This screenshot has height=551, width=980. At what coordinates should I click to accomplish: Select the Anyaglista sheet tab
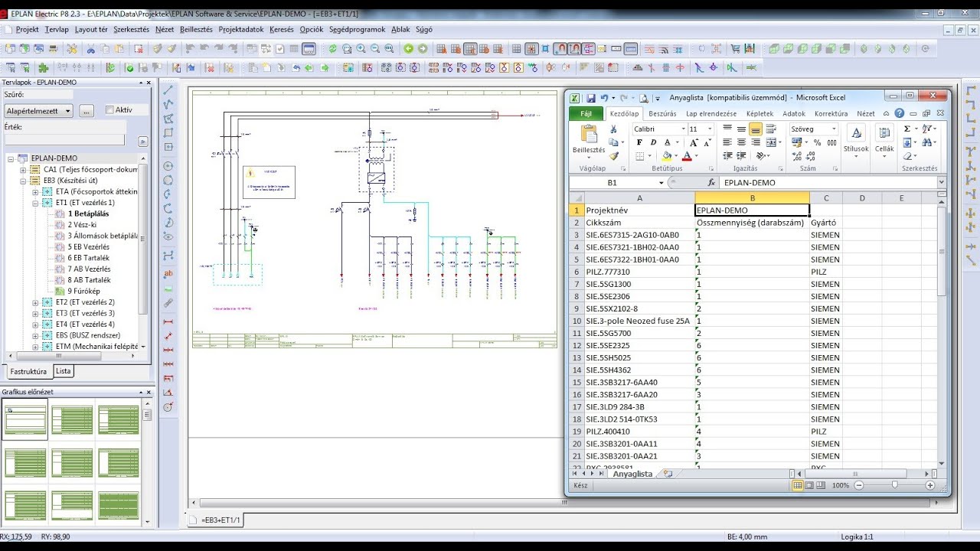pyautogui.click(x=632, y=474)
